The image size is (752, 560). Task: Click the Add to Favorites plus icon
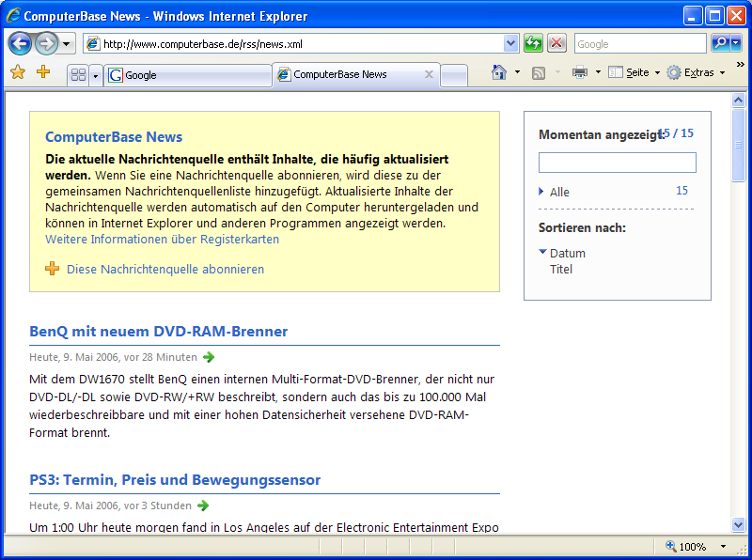click(43, 72)
